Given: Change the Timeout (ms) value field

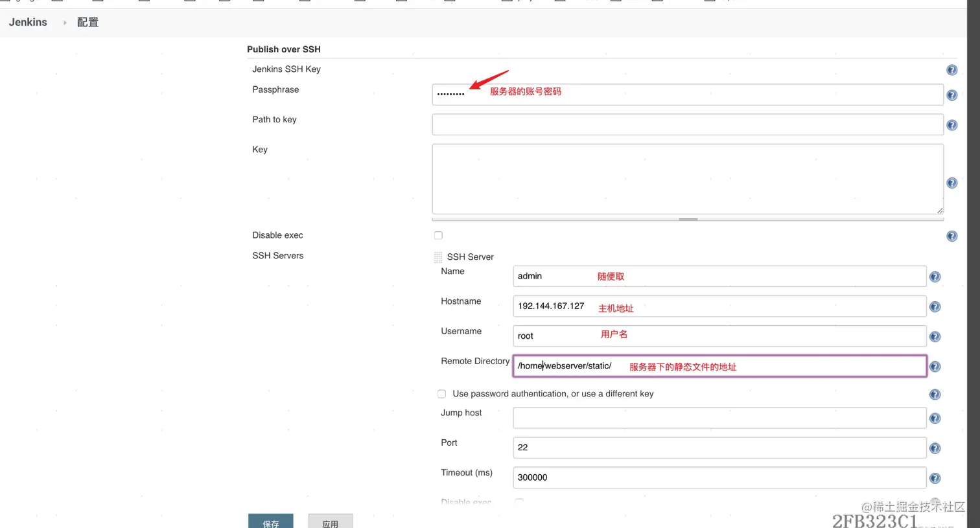Looking at the screenshot, I should tap(719, 477).
